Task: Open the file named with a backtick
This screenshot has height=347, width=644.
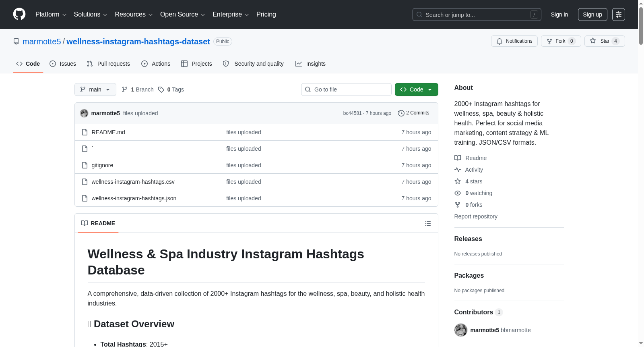Action: (93, 149)
